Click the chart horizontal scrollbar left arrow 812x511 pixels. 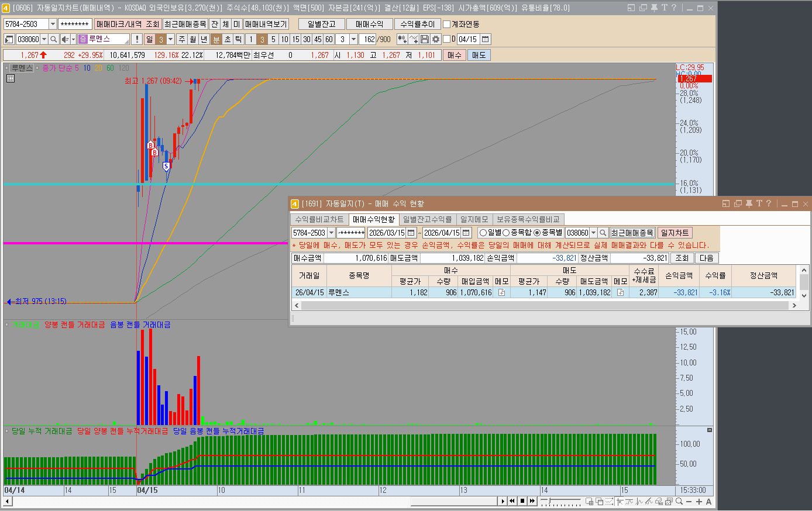(8, 501)
